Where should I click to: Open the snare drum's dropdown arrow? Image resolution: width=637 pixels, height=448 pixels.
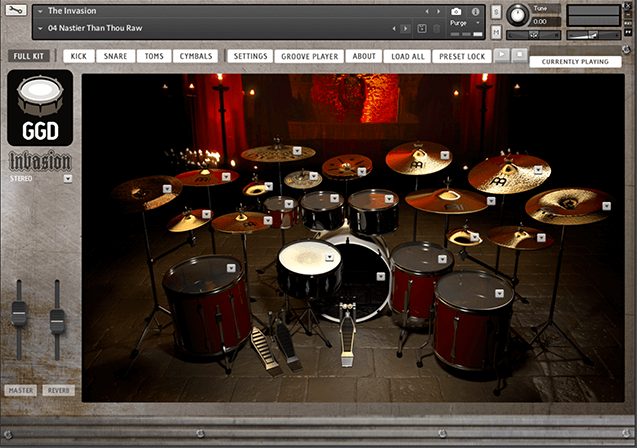(x=329, y=258)
